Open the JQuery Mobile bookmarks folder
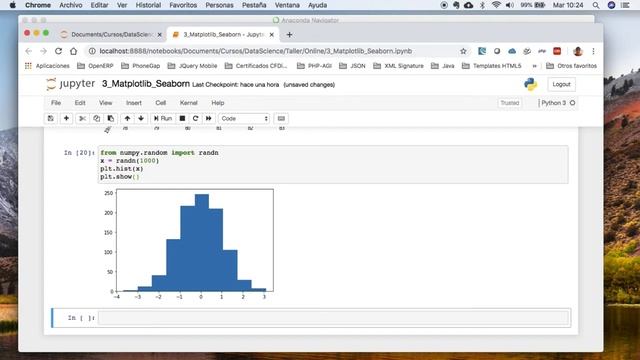This screenshot has height=360, width=640. (193, 66)
